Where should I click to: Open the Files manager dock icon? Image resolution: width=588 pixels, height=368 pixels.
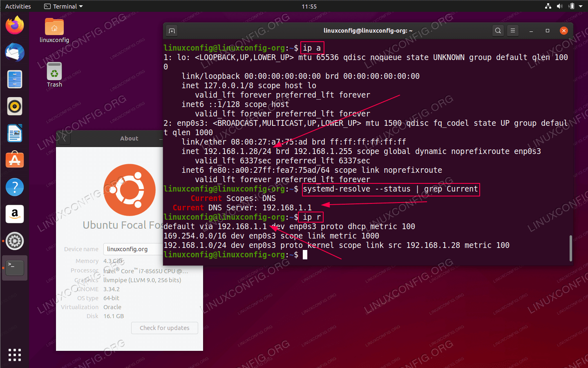pos(15,79)
